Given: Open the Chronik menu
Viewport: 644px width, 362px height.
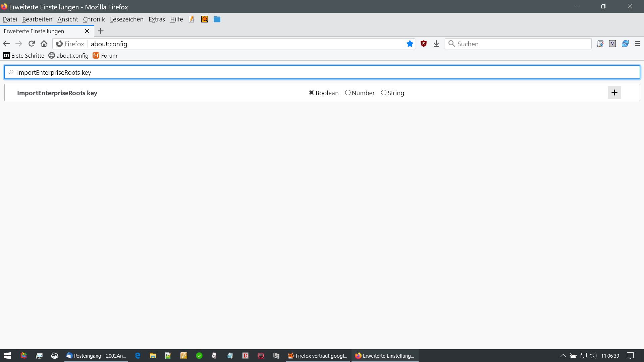Looking at the screenshot, I should point(94,19).
